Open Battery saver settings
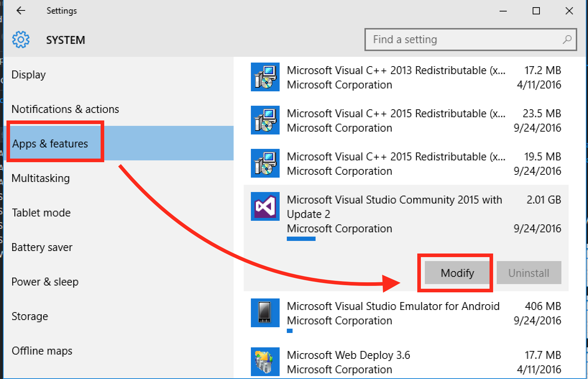The image size is (588, 379). pos(119,247)
